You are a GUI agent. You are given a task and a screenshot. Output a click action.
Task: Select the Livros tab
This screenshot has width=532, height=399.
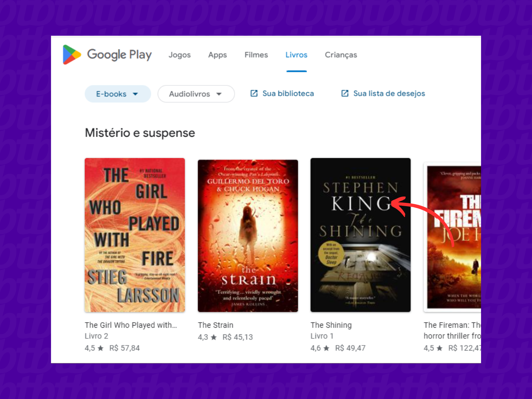pyautogui.click(x=296, y=55)
